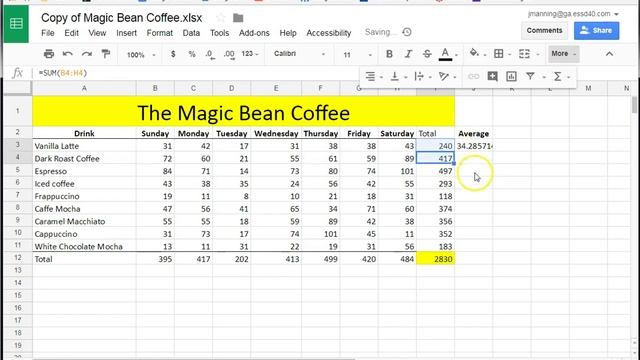Viewport: 640px width, 360px height.
Task: Open text wrapping options
Action: (x=419, y=76)
